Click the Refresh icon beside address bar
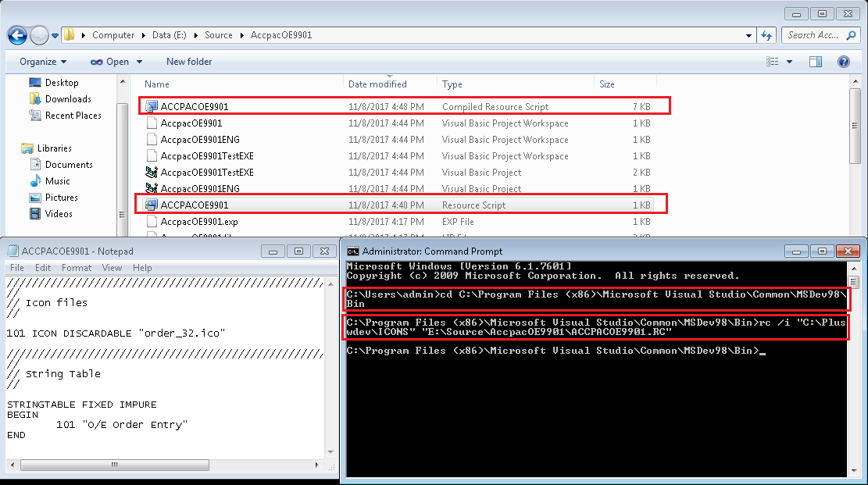 tap(766, 35)
